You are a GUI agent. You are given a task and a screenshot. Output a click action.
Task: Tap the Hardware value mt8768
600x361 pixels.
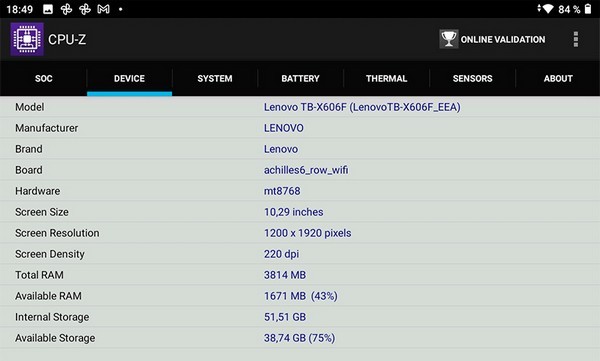[x=282, y=191]
